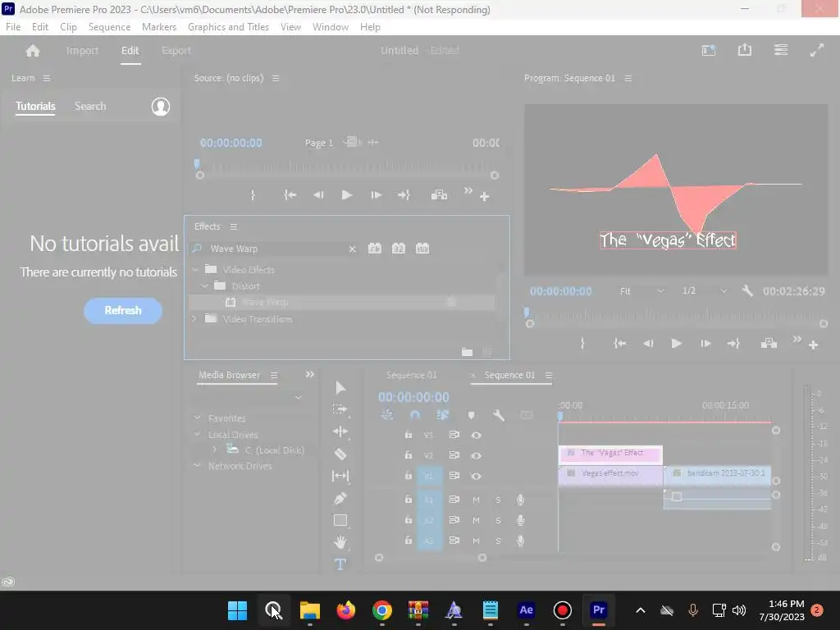The image size is (840, 630).
Task: Open the Markers menu
Action: point(159,27)
